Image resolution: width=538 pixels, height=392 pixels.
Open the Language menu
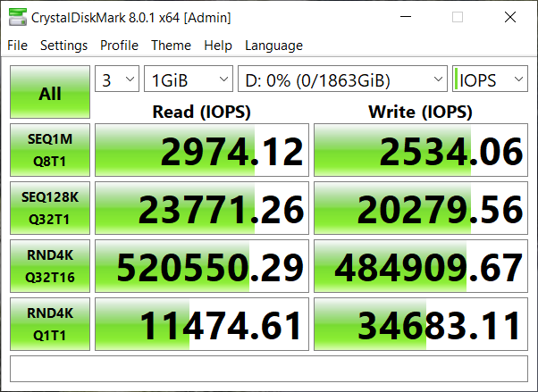click(273, 46)
